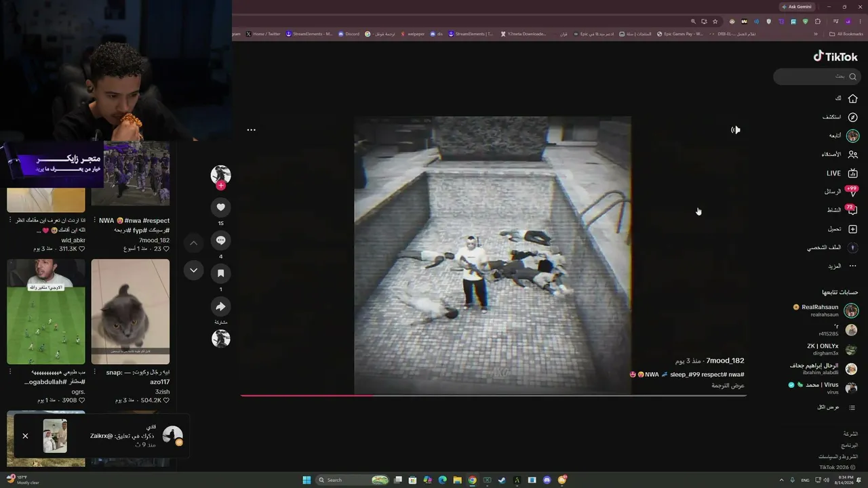Go to the For You home icon
Viewport: 868px width, 488px height.
[x=852, y=98]
